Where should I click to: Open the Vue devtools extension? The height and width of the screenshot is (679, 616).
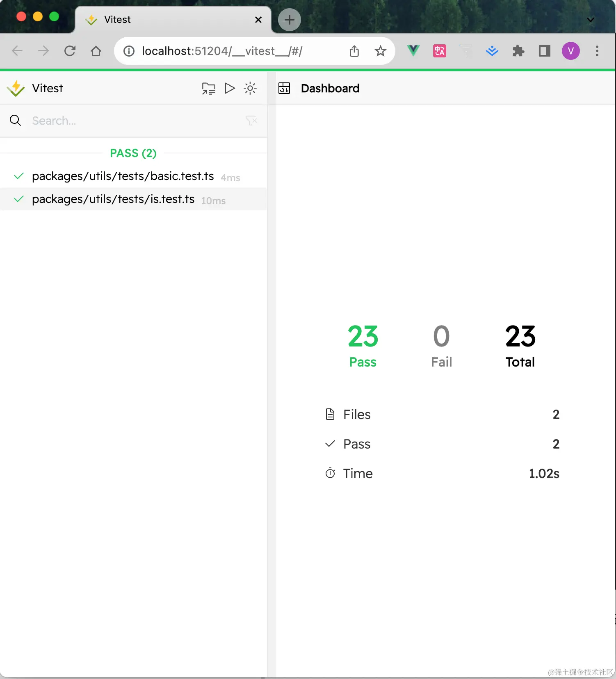pos(413,51)
